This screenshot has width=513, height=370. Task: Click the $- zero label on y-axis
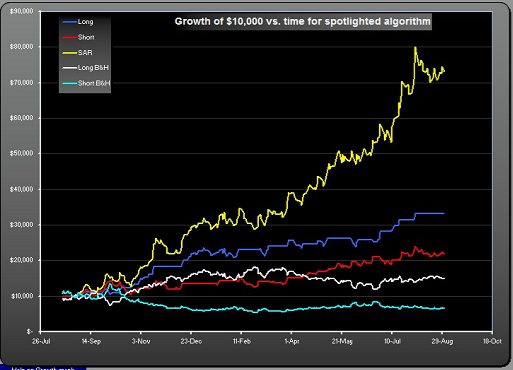(30, 332)
